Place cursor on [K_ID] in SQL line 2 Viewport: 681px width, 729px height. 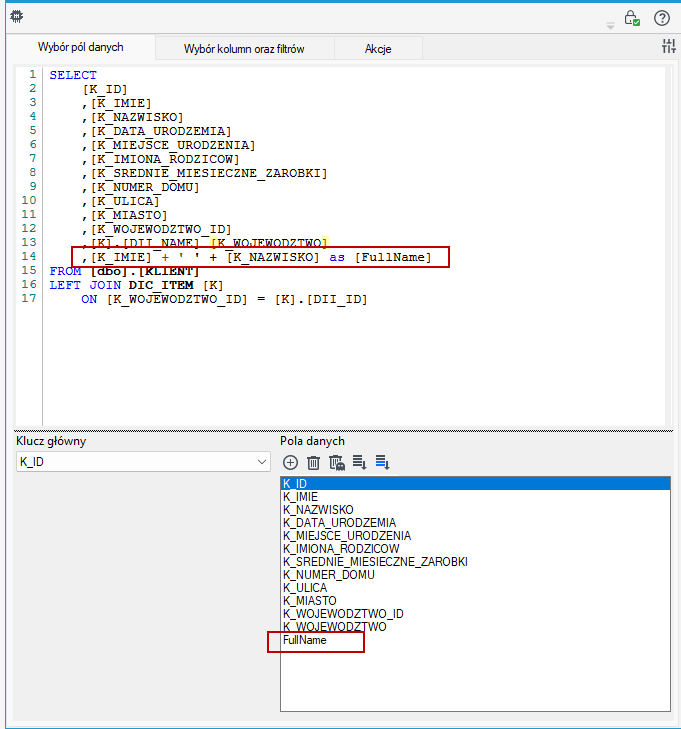click(x=105, y=89)
